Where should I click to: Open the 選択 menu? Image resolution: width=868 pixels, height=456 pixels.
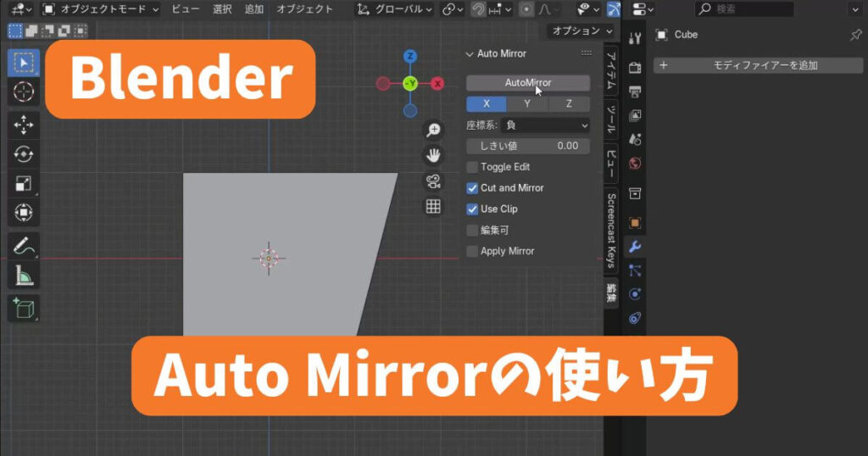pyautogui.click(x=222, y=9)
